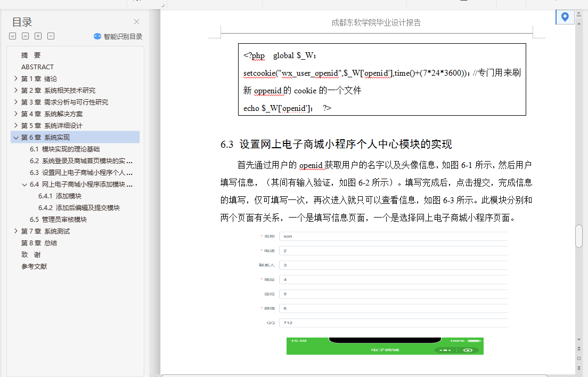The image size is (588, 377).
Task: Select 第3章 需求分析与可行性研究 in outline
Action: 64,102
